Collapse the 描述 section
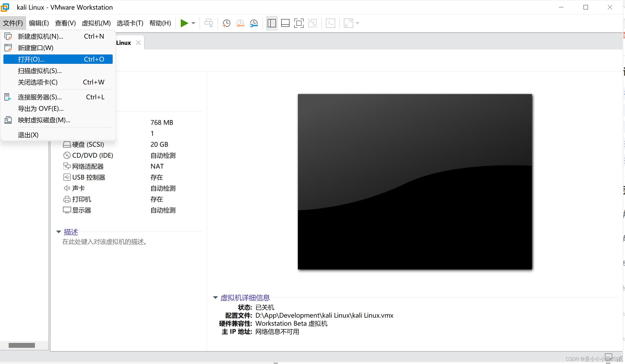625x364 pixels. tap(59, 232)
